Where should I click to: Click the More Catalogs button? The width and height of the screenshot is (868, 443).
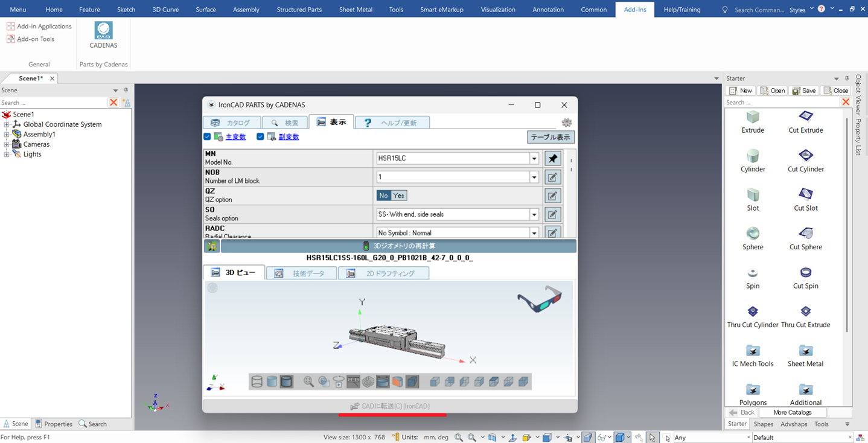pos(792,413)
